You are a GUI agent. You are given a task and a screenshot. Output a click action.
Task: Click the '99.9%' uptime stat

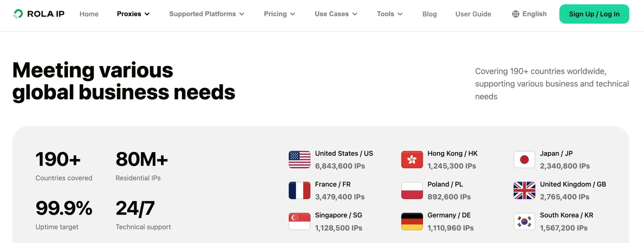tap(64, 208)
